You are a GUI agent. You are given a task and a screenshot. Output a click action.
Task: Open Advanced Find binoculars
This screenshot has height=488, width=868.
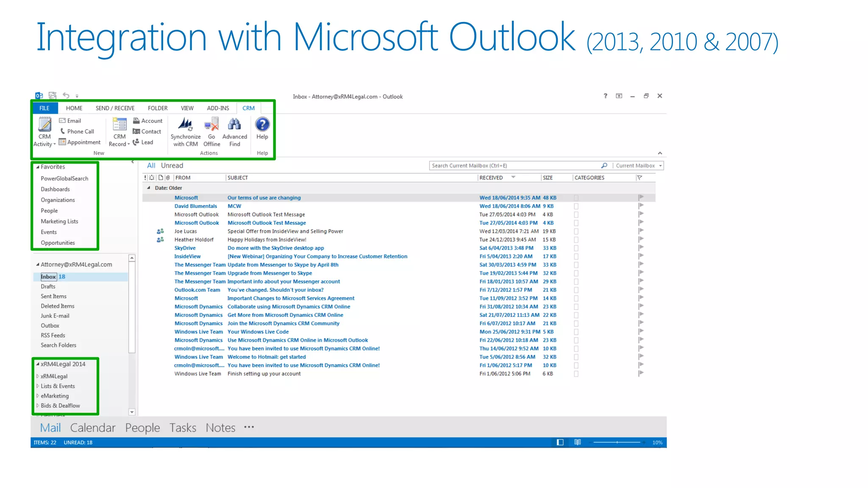click(234, 125)
